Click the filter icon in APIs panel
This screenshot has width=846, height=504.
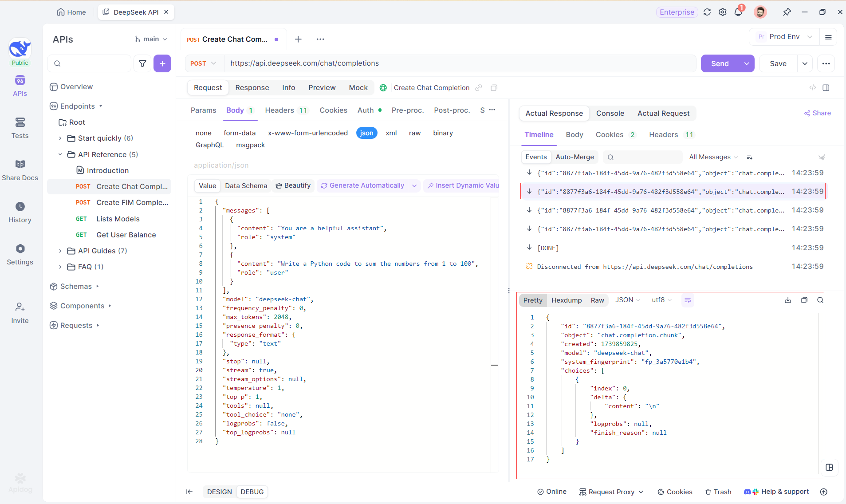pyautogui.click(x=142, y=63)
